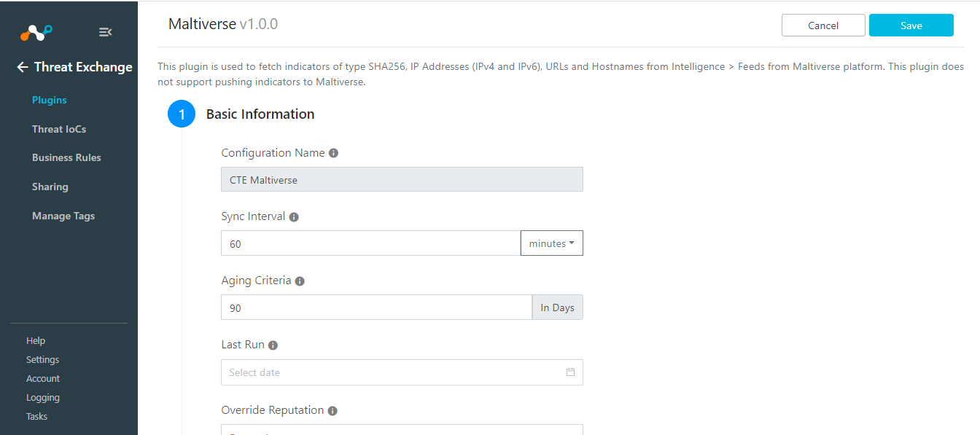Image resolution: width=980 pixels, height=435 pixels.
Task: Click the back arrow beside Threat Exchange
Action: pyautogui.click(x=23, y=67)
